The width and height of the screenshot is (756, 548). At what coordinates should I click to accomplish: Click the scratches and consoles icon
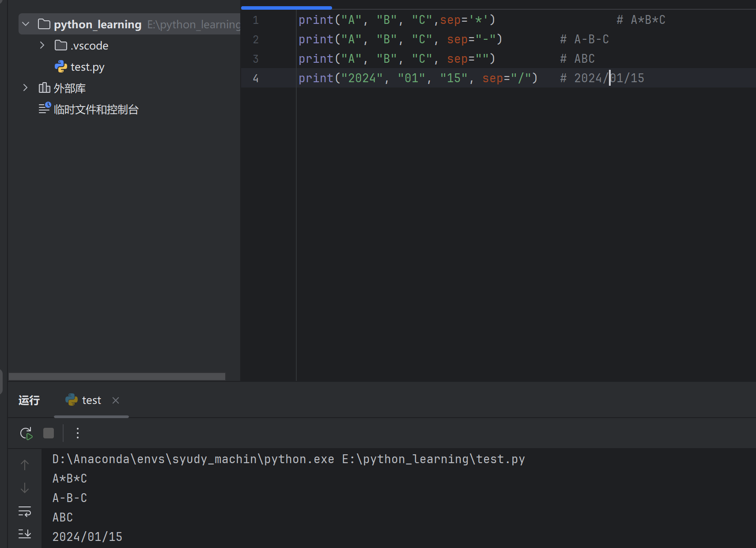[x=45, y=108]
